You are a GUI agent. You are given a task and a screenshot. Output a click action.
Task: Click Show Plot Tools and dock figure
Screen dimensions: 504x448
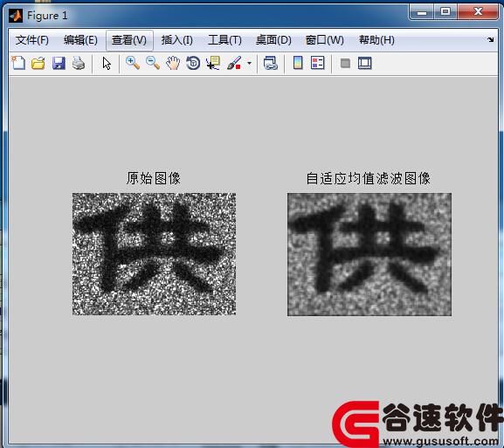click(365, 63)
